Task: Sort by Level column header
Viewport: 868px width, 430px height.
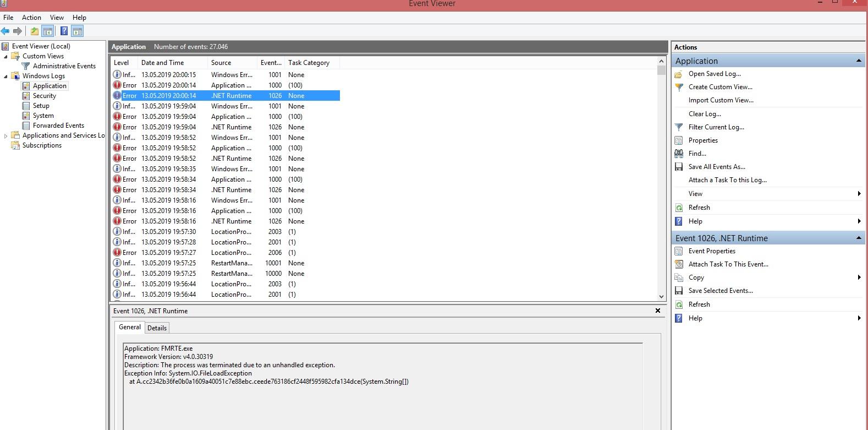Action: 124,63
